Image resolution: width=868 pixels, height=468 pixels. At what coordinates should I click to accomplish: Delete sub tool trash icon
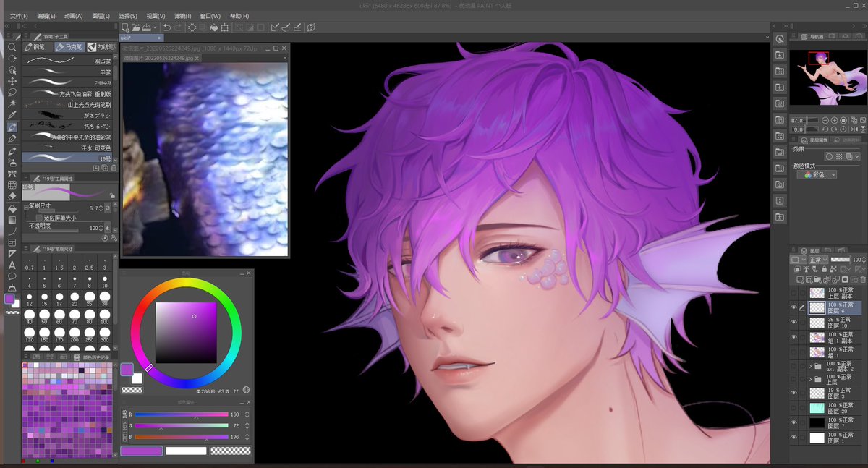point(114,168)
